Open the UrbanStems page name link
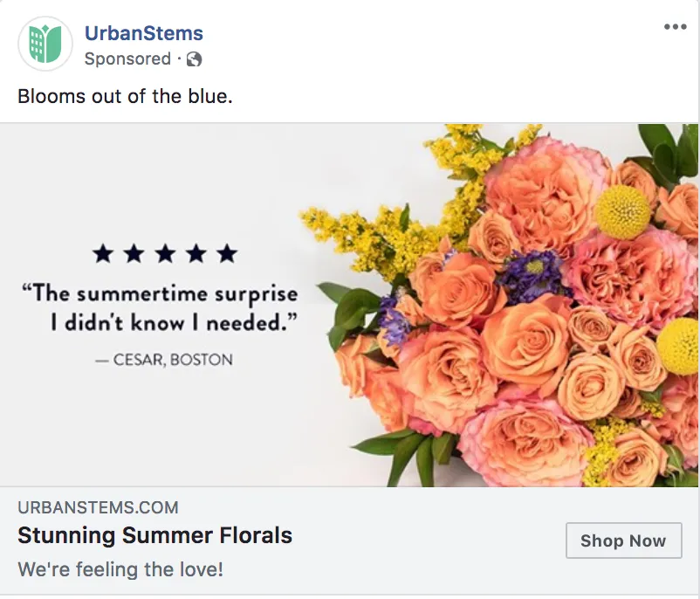Image resolution: width=700 pixels, height=599 pixels. (144, 33)
